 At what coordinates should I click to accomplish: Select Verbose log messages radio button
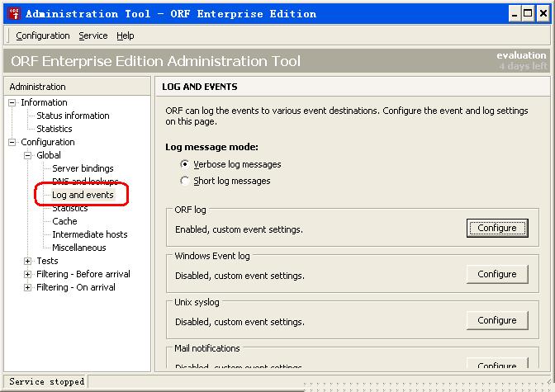coord(184,164)
